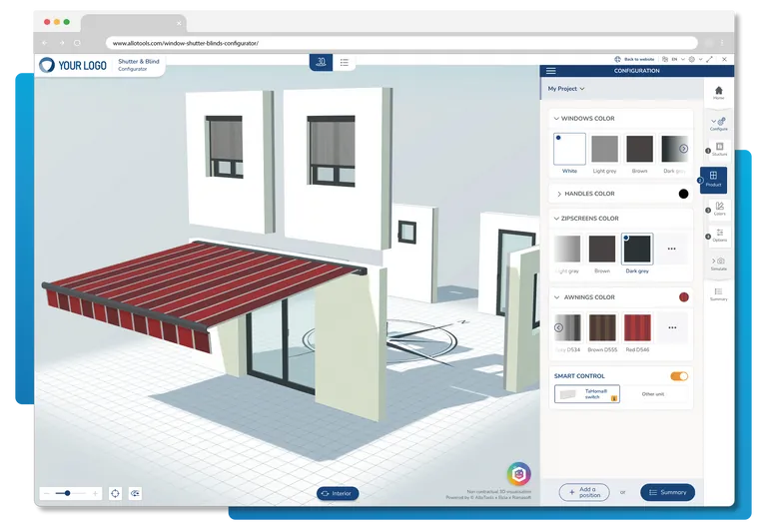
Task: Select the Product tab in sidebar
Action: coord(713,180)
